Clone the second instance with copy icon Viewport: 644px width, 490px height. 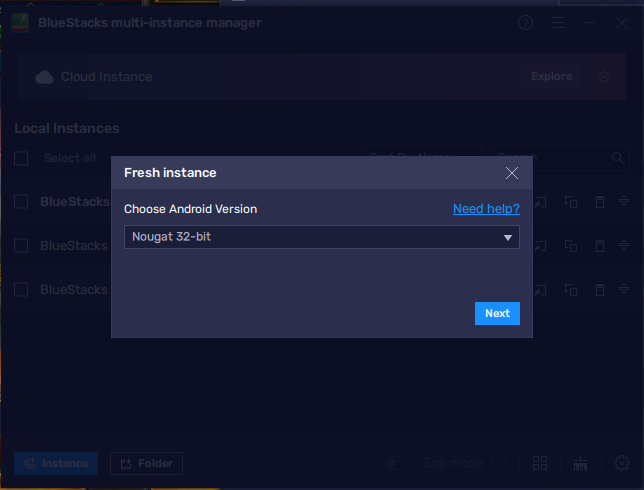pyautogui.click(x=571, y=246)
